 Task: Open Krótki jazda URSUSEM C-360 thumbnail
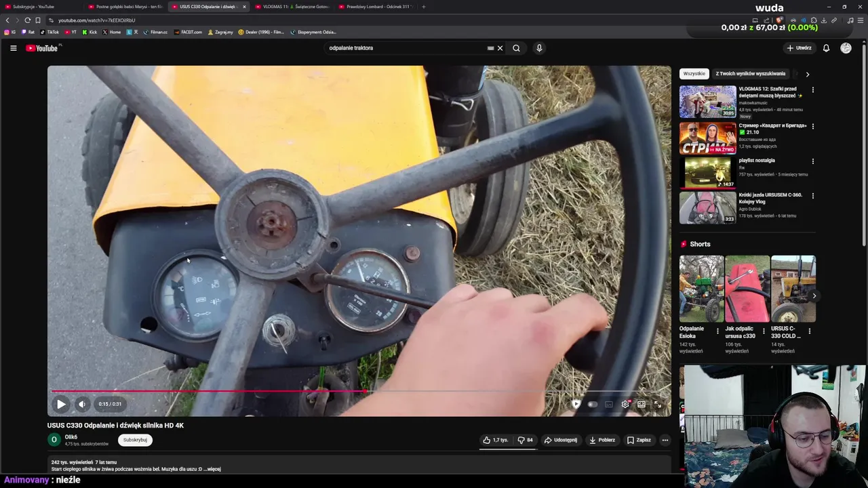point(708,207)
